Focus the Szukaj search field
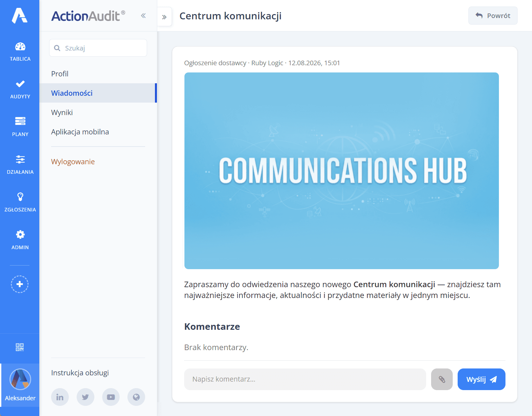This screenshot has height=416, width=532. tap(98, 48)
